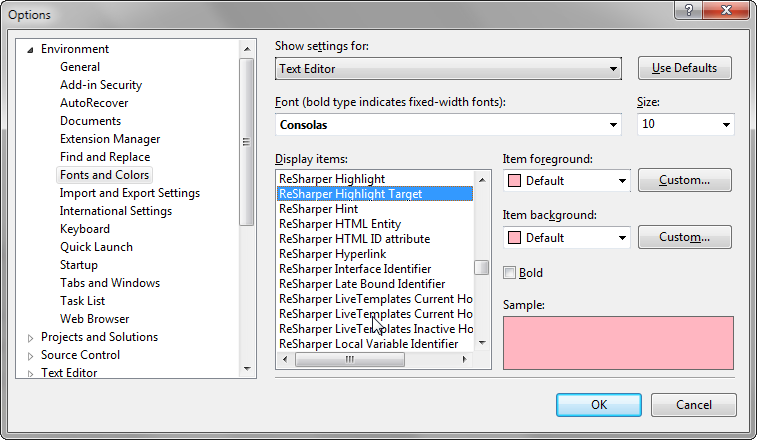Select Find and Replace page
This screenshot has height=440, width=757.
[105, 157]
